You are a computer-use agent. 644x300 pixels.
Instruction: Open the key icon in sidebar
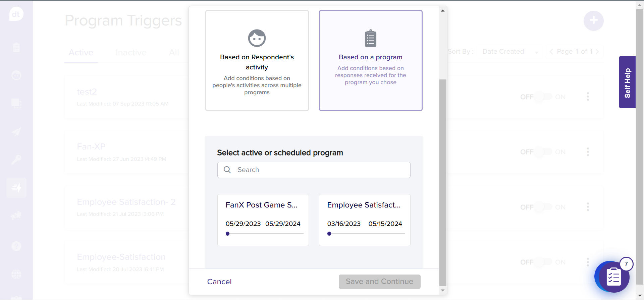[16, 160]
